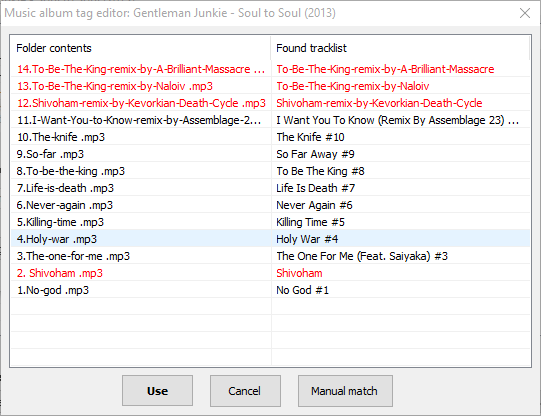Click the Use button
Image resolution: width=541 pixels, height=416 pixels.
tap(157, 390)
